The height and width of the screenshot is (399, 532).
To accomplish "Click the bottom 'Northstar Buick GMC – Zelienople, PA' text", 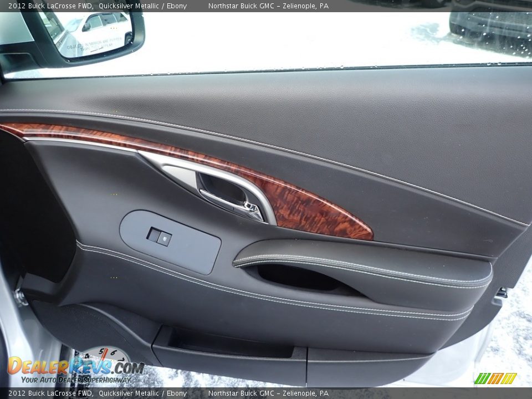I will (268, 393).
